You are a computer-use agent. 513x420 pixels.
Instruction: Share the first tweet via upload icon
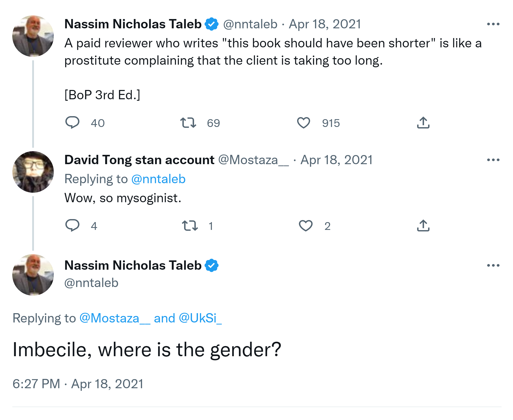[423, 122]
